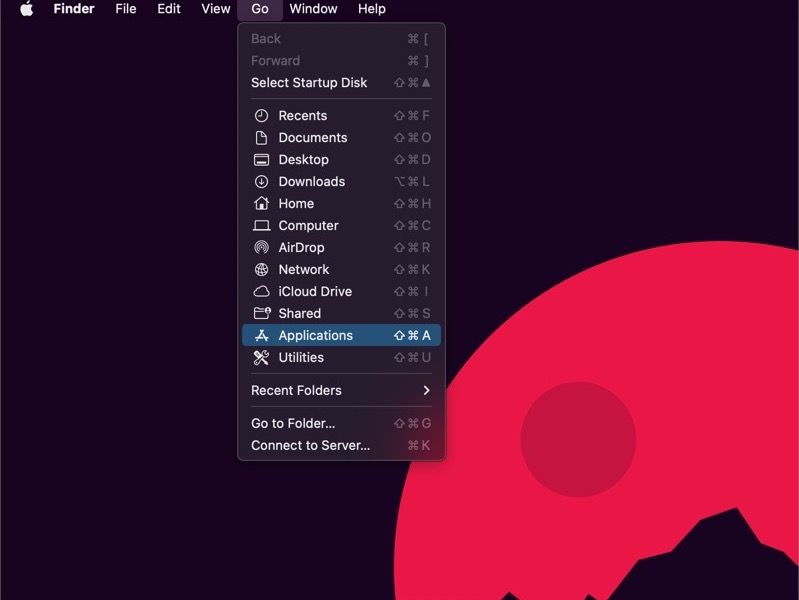Select the Desktop label
Screen dimensions: 799x600
[x=304, y=160]
